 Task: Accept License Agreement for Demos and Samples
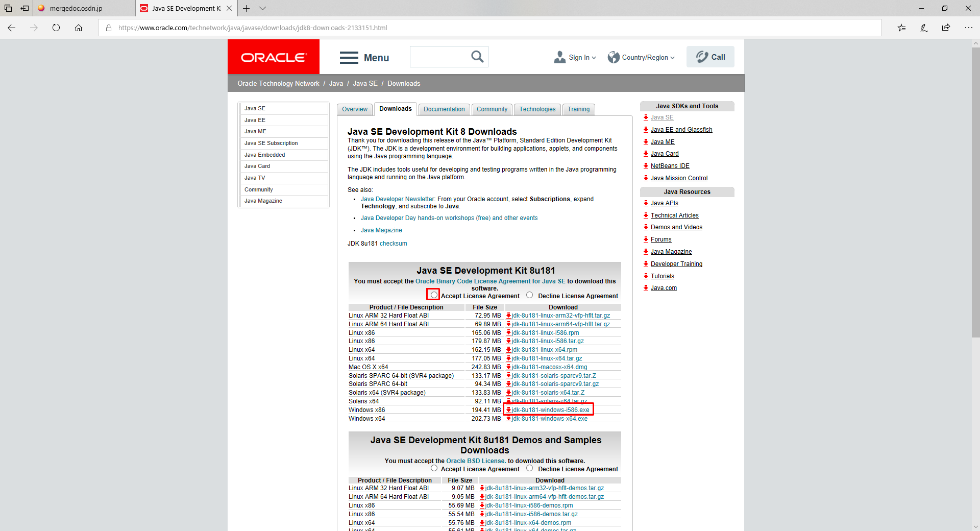coord(434,468)
